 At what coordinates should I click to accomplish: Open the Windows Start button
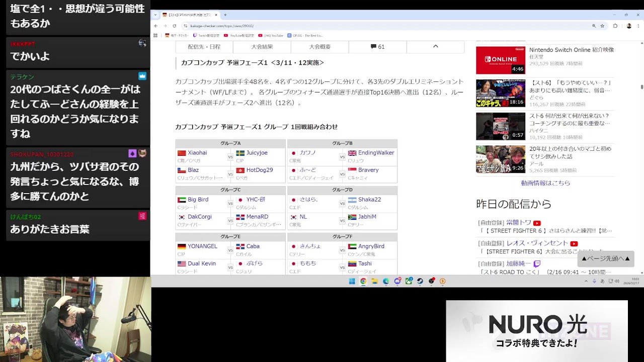pos(352,281)
